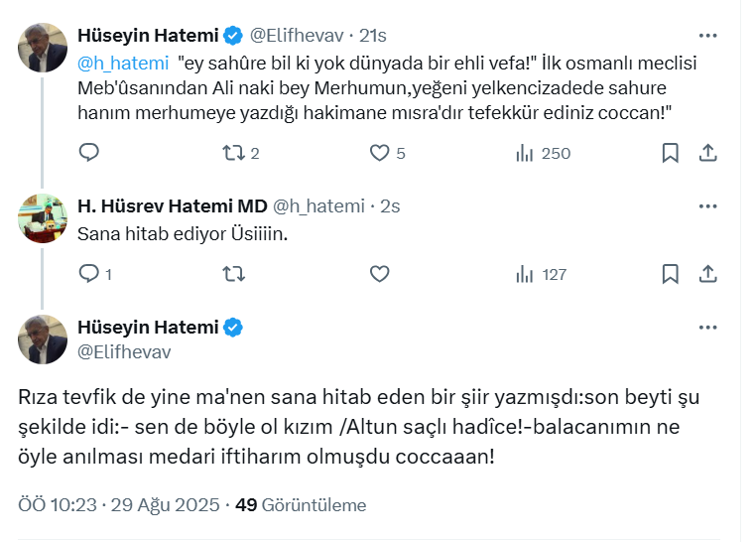Share the first Hüseyin Hatemi tweet
Image resolution: width=756 pixels, height=542 pixels.
click(708, 153)
